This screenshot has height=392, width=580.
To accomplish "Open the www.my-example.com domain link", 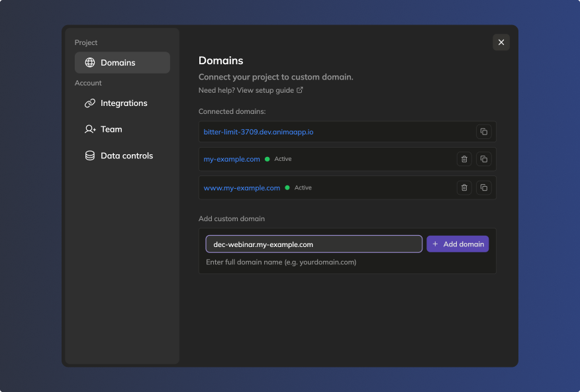I will (x=242, y=188).
